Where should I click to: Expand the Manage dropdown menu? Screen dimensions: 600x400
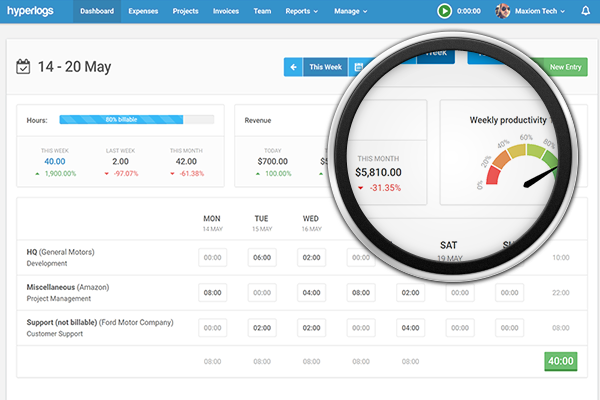(x=351, y=11)
